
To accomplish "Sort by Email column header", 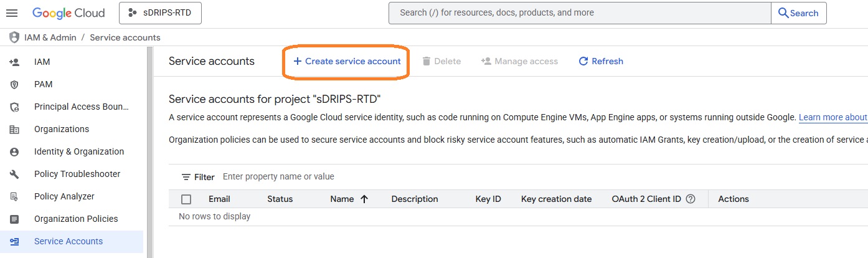I will tap(219, 199).
